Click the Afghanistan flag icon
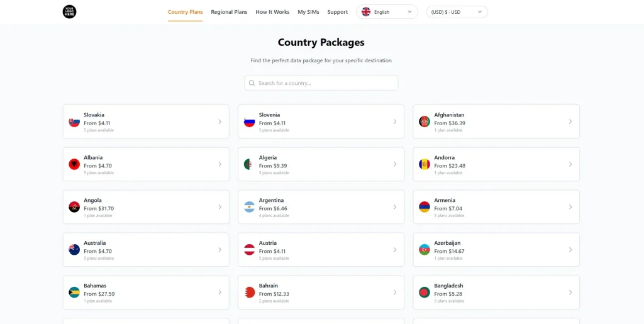Viewport: 644px width, 324px height. point(425,121)
